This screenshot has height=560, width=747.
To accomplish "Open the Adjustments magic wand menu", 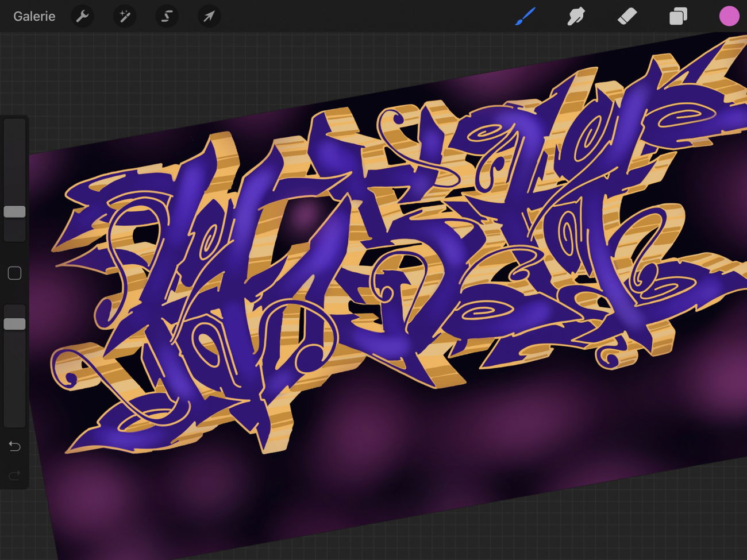I will (124, 16).
